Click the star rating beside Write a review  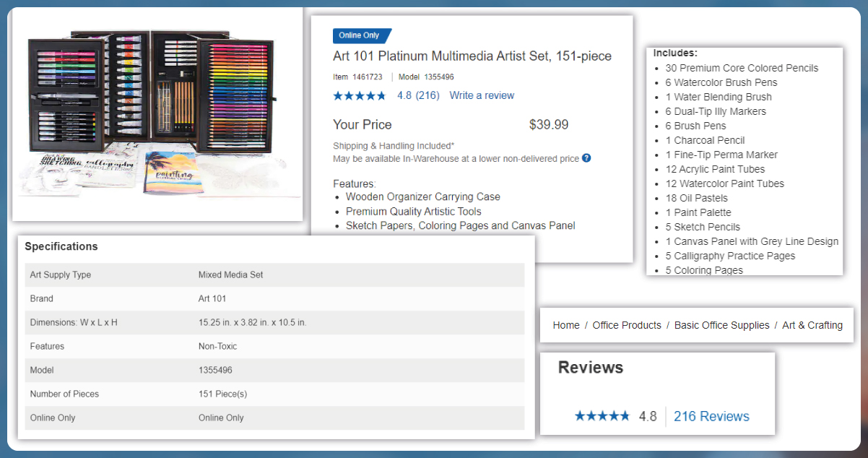(360, 95)
